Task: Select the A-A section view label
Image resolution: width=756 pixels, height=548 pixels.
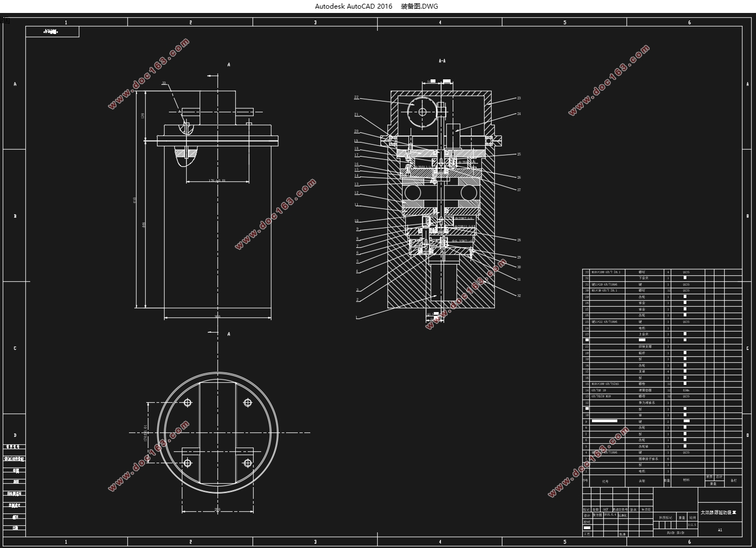Action: (x=442, y=61)
